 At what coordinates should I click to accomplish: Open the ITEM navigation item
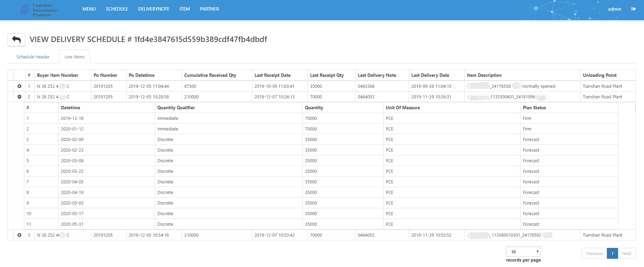pyautogui.click(x=184, y=9)
